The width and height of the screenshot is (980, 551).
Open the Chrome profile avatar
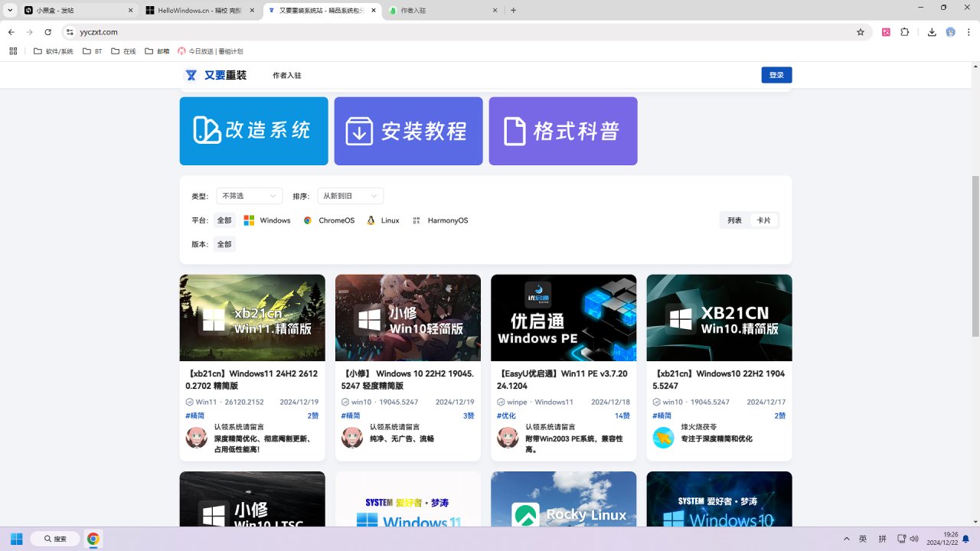(x=951, y=32)
